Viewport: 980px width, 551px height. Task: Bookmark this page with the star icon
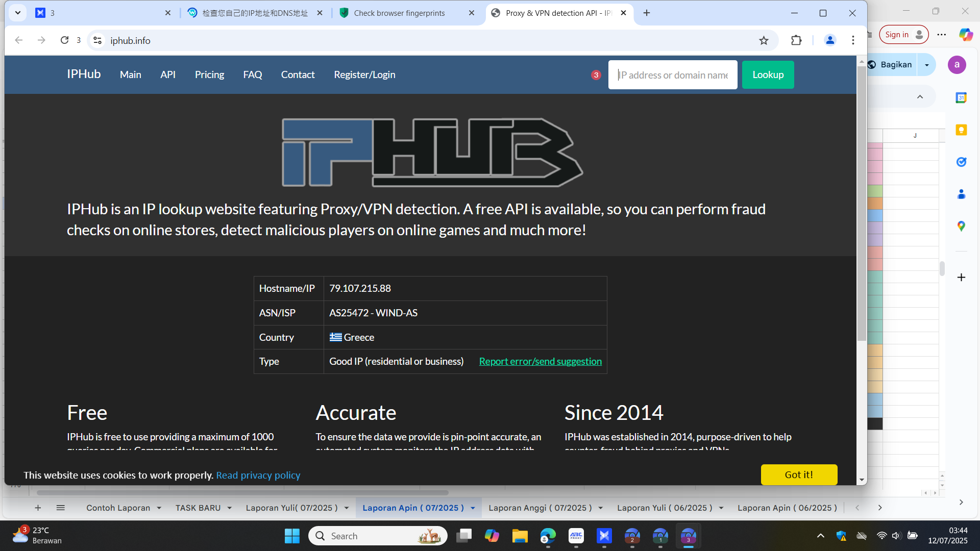pos(764,40)
